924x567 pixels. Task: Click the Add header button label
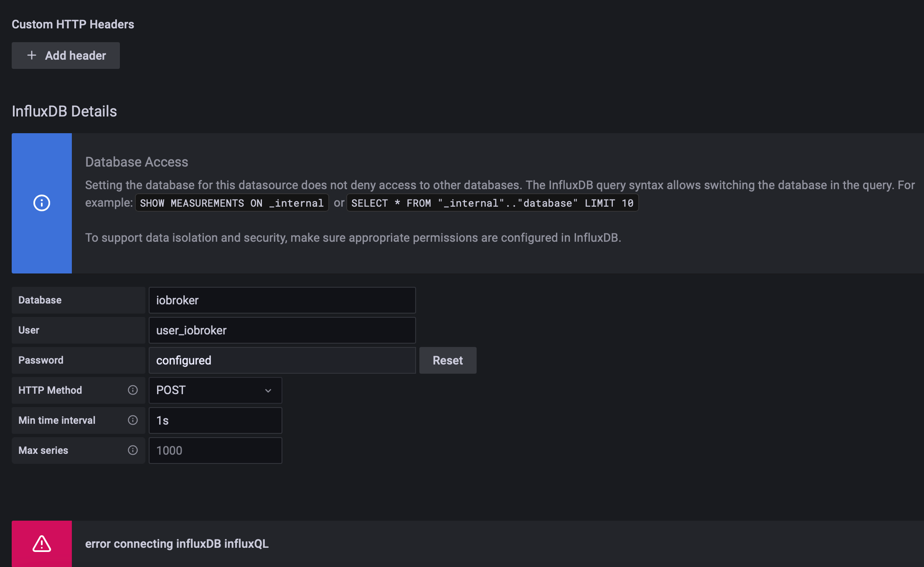76,56
